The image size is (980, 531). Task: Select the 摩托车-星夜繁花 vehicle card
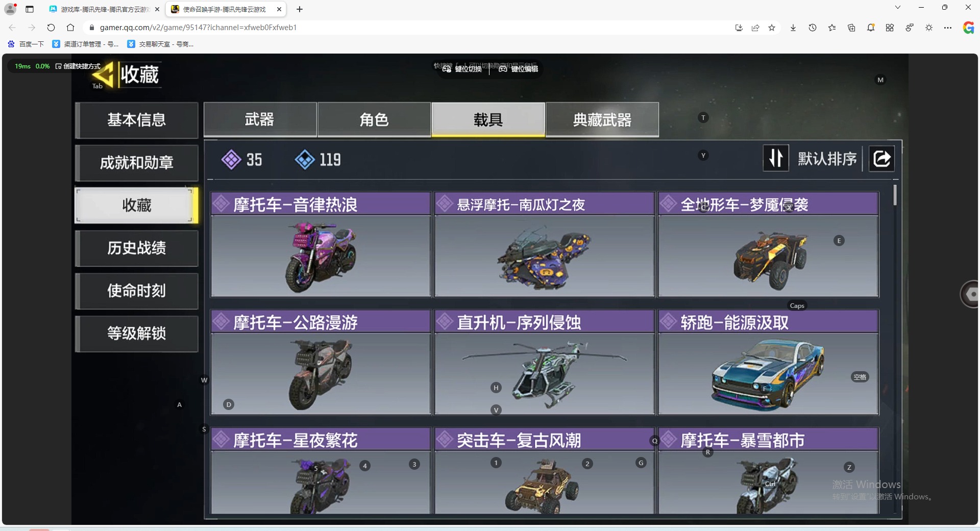click(321, 471)
